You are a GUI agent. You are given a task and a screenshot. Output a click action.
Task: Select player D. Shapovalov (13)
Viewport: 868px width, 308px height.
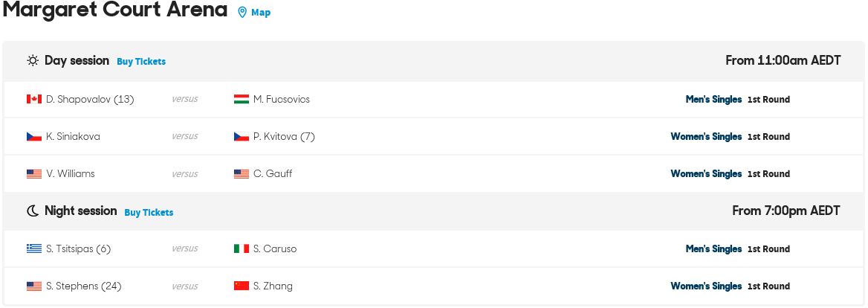(x=90, y=99)
